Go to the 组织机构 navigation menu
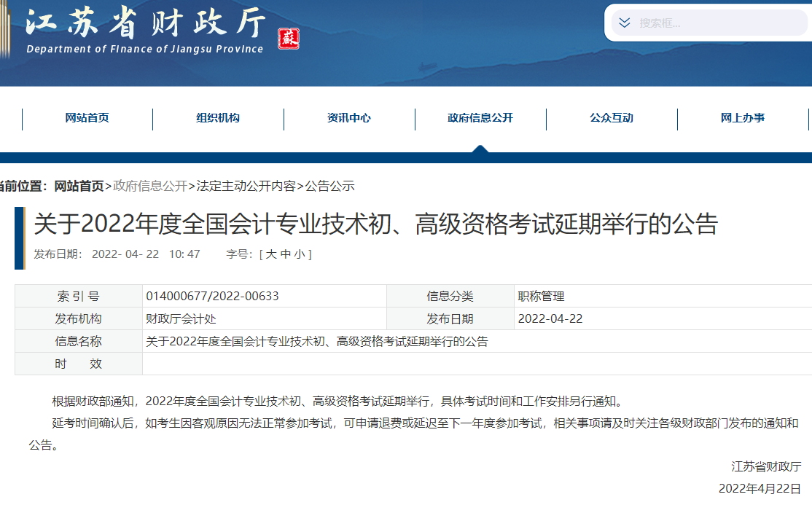 (218, 118)
